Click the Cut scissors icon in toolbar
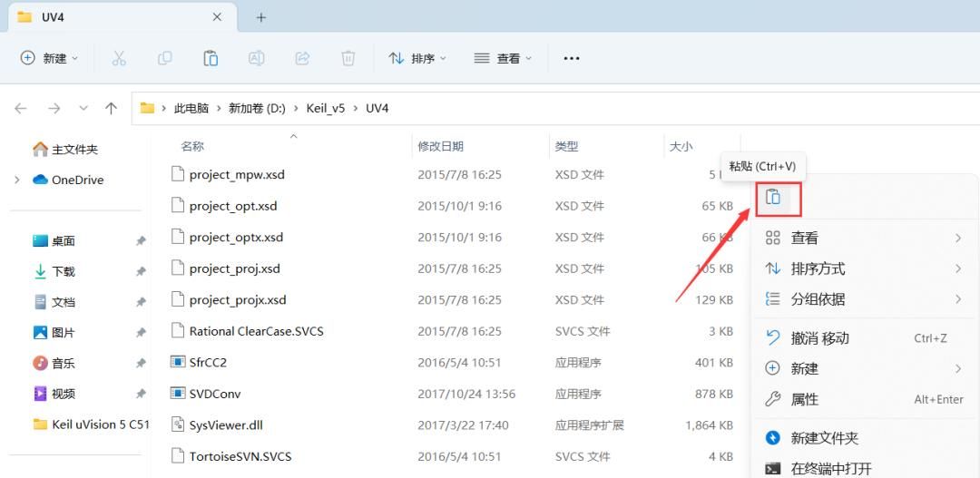 point(119,58)
